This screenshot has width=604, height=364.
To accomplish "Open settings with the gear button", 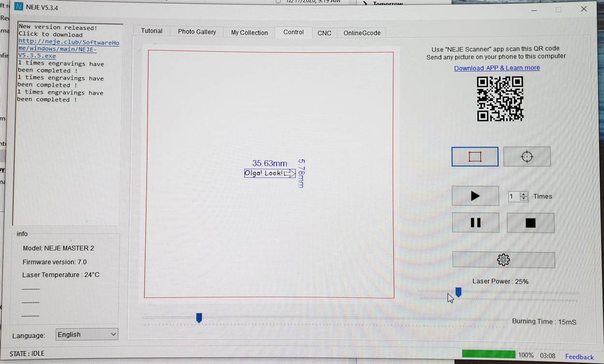I will [x=503, y=260].
